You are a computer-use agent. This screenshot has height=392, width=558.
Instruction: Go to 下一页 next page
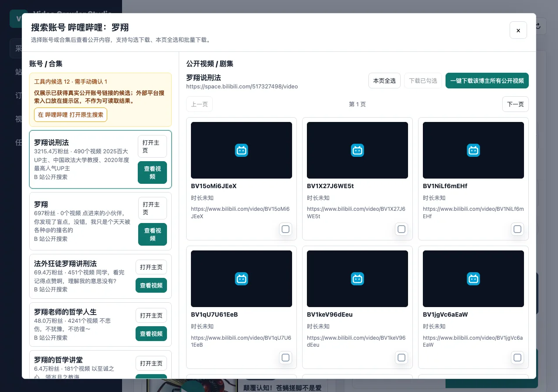pos(515,104)
